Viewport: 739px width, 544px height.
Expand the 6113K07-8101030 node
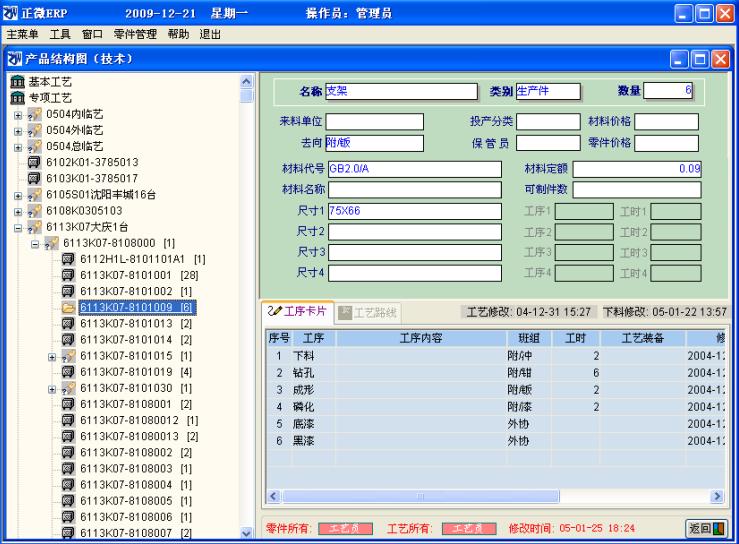(x=52, y=389)
